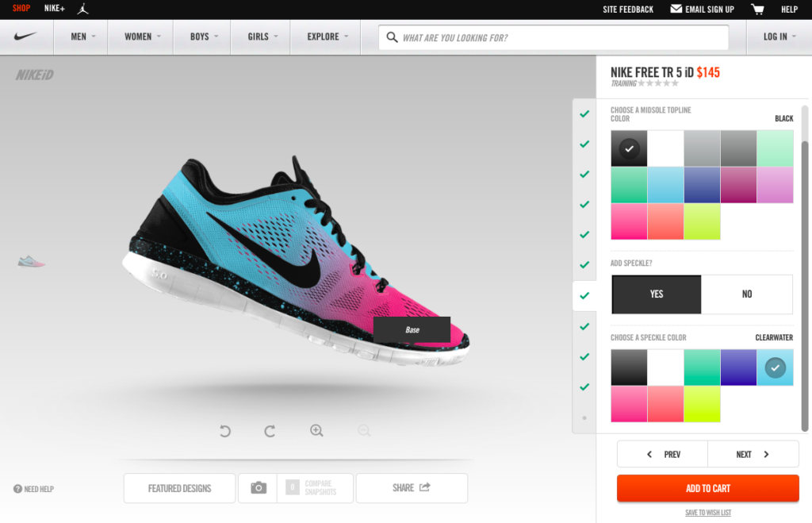Click Save to Wish List link

[x=707, y=513]
